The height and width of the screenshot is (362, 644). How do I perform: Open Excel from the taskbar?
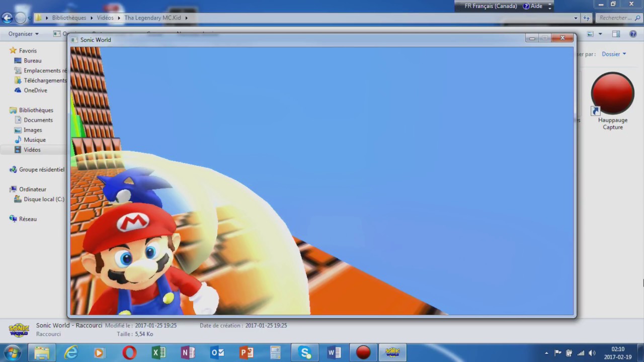[x=158, y=352]
